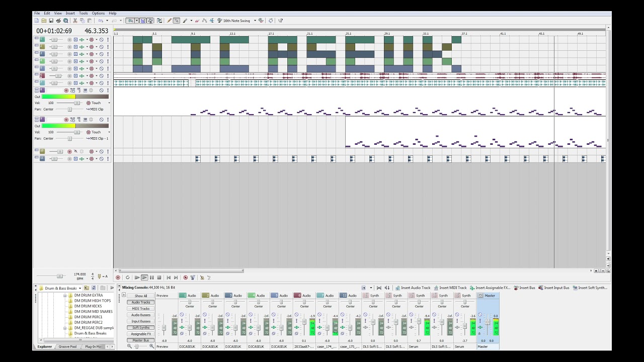The height and width of the screenshot is (362, 644).
Task: Choose the Envelope tool
Action: [204, 21]
